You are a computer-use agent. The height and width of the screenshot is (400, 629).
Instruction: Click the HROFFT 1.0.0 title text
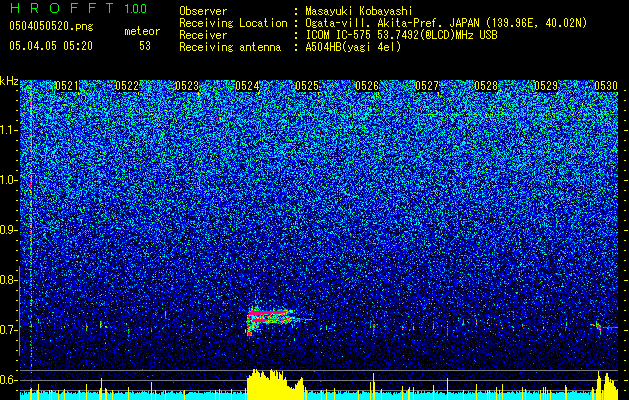[x=78, y=8]
